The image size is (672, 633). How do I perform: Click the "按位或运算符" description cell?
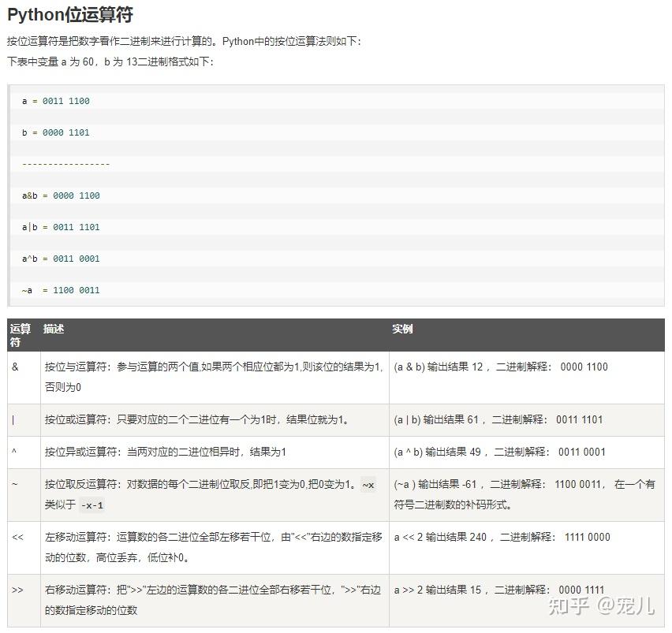215,420
